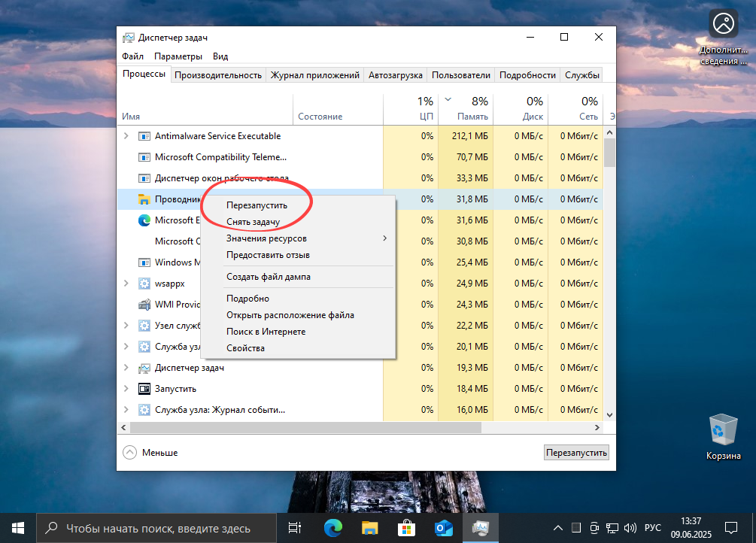Click the Перезапустить button at bottom right
Image resolution: width=756 pixels, height=543 pixels.
click(576, 452)
